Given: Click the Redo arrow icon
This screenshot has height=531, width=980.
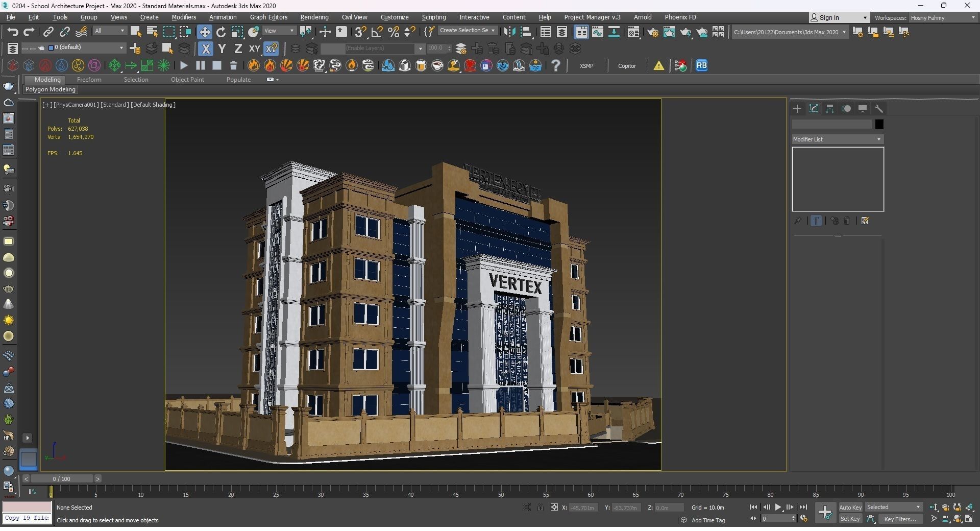Looking at the screenshot, I should [x=29, y=32].
